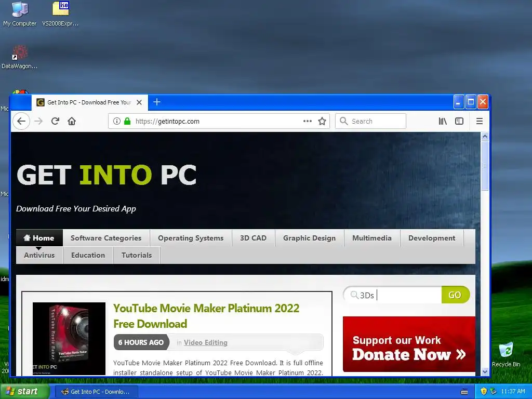Screen dimensions: 532x399
Task: Open a new tab with plus button
Action: (157, 102)
